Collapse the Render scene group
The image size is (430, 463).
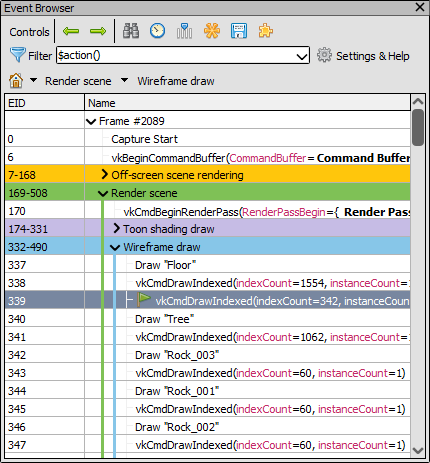[103, 194]
